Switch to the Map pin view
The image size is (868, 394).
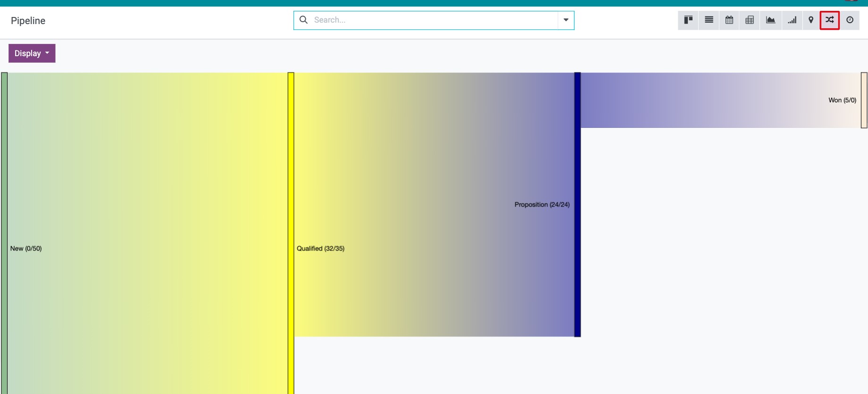(x=811, y=20)
